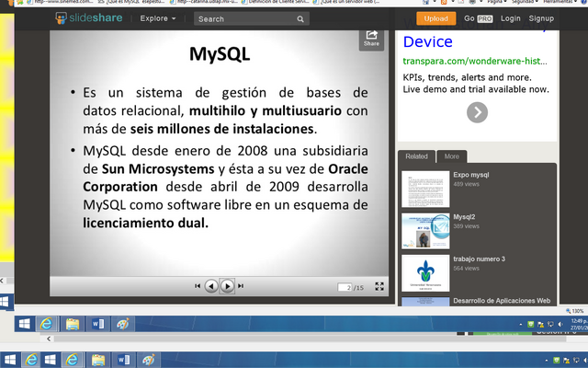Image resolution: width=588 pixels, height=368 pixels.
Task: Open the Expo mysql thumbnail
Action: tap(425, 189)
